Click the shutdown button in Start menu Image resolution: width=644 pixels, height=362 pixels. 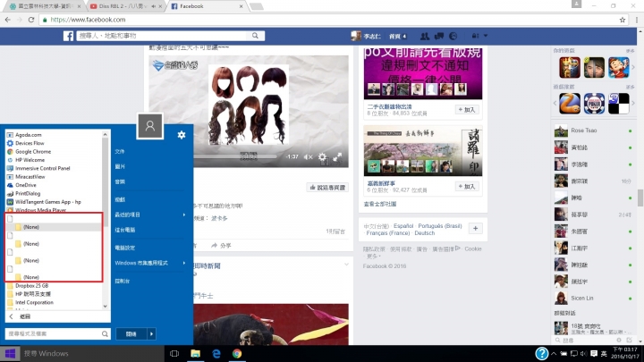click(131, 333)
